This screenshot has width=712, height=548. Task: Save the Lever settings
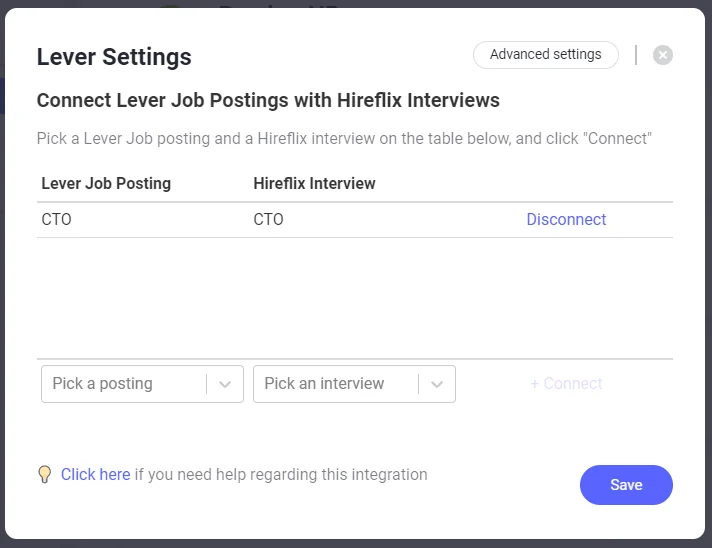point(626,485)
